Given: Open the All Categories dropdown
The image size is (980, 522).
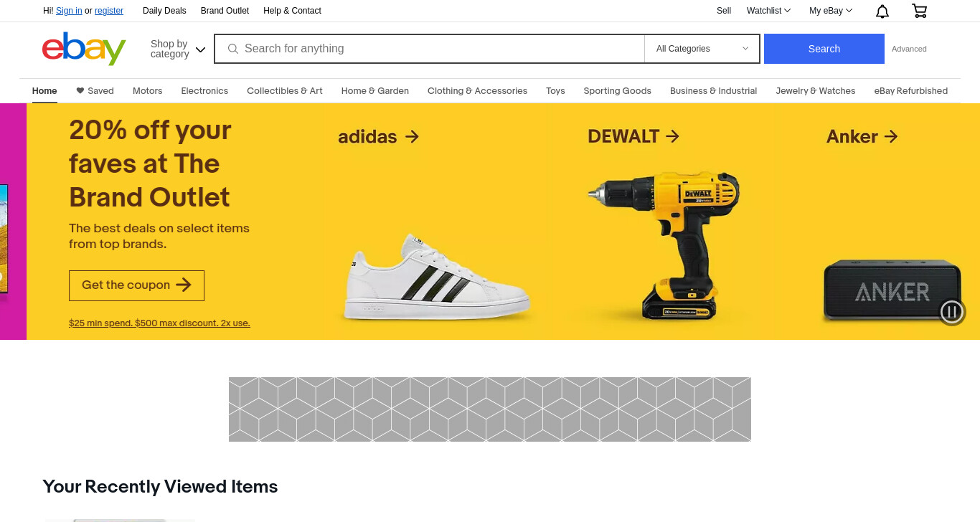Looking at the screenshot, I should (x=702, y=49).
